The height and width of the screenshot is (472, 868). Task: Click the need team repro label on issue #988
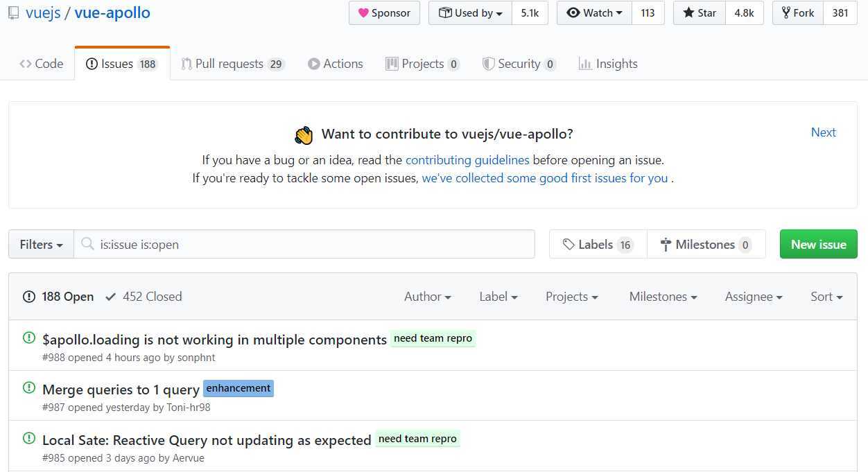coord(433,339)
